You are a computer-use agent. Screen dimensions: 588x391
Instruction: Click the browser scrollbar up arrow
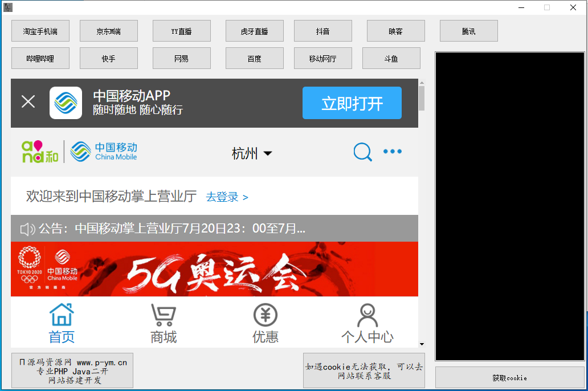click(x=422, y=82)
